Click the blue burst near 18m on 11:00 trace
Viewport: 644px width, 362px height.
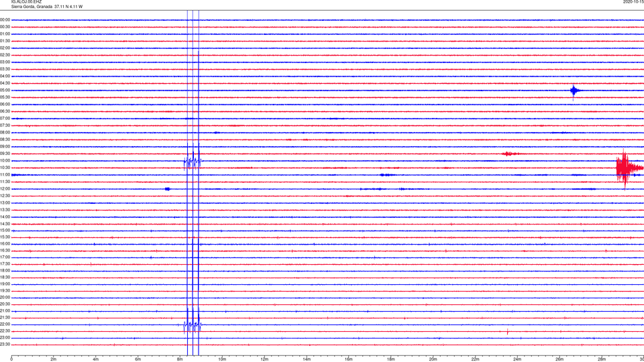(386, 175)
